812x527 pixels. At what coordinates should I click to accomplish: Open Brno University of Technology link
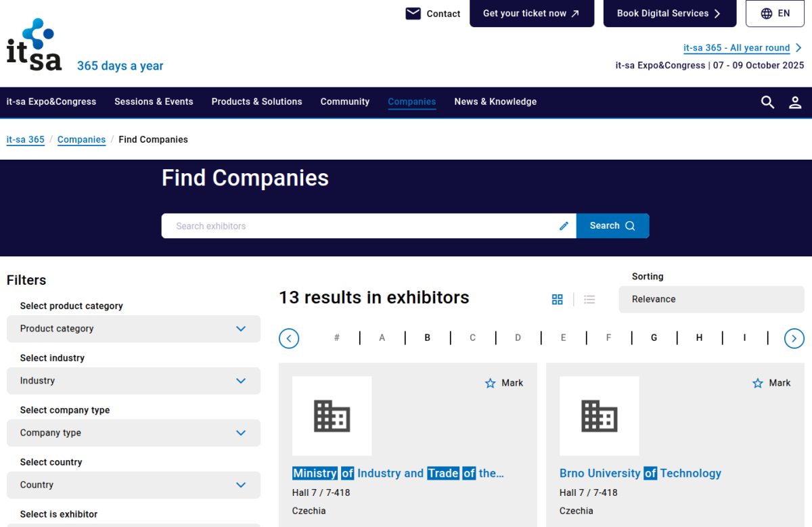pyautogui.click(x=640, y=473)
